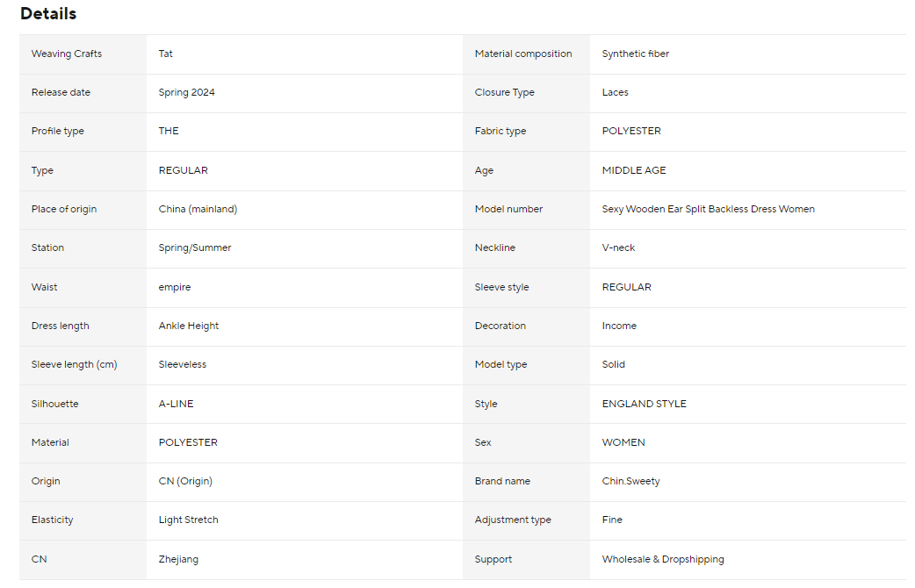This screenshot has height=588, width=915.
Task: Select the Zhejiang value text
Action: click(179, 560)
